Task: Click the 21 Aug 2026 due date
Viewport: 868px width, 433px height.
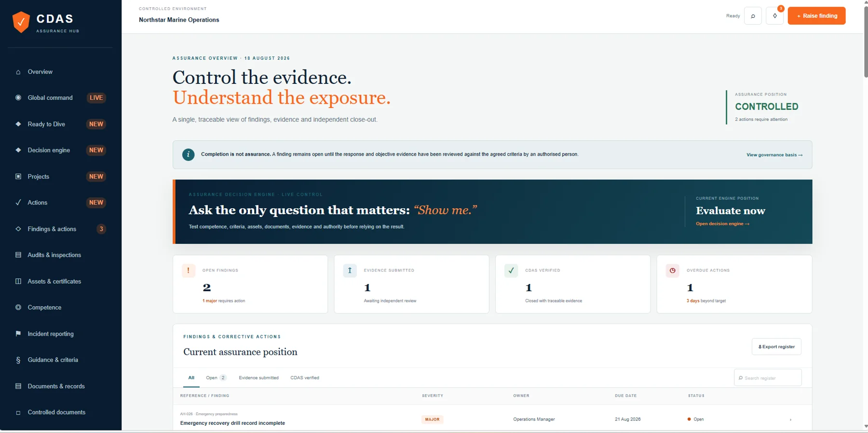Action: point(627,419)
